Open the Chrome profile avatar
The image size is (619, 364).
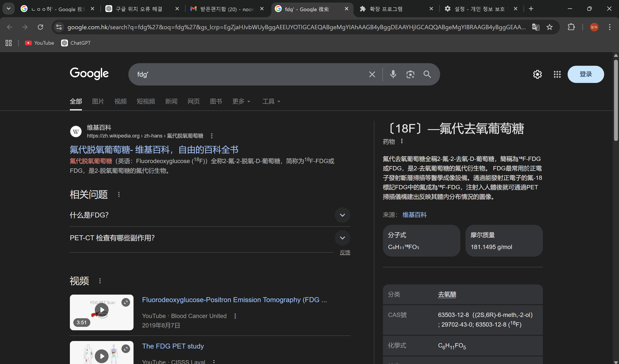coord(594,27)
